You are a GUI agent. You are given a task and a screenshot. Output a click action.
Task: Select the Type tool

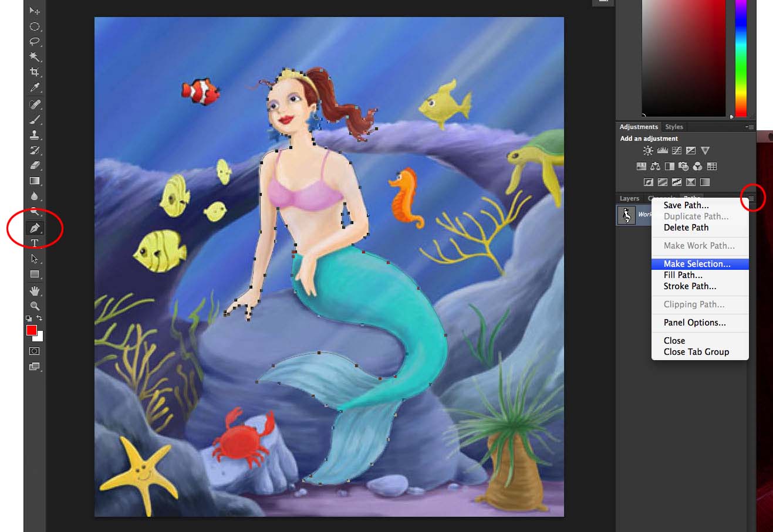[35, 243]
